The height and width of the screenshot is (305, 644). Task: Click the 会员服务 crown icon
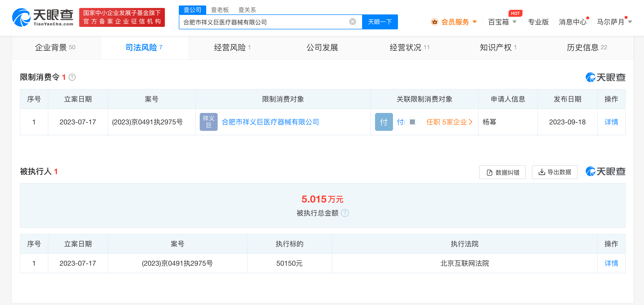pyautogui.click(x=435, y=22)
